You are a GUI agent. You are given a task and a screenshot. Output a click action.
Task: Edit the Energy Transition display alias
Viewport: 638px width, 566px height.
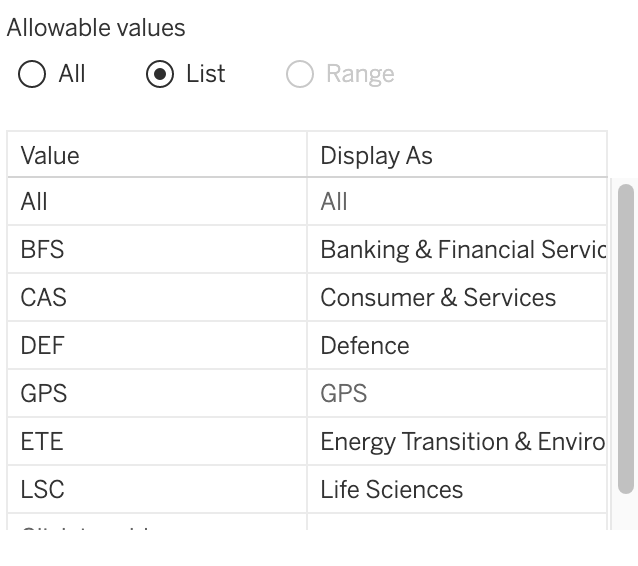pyautogui.click(x=456, y=442)
